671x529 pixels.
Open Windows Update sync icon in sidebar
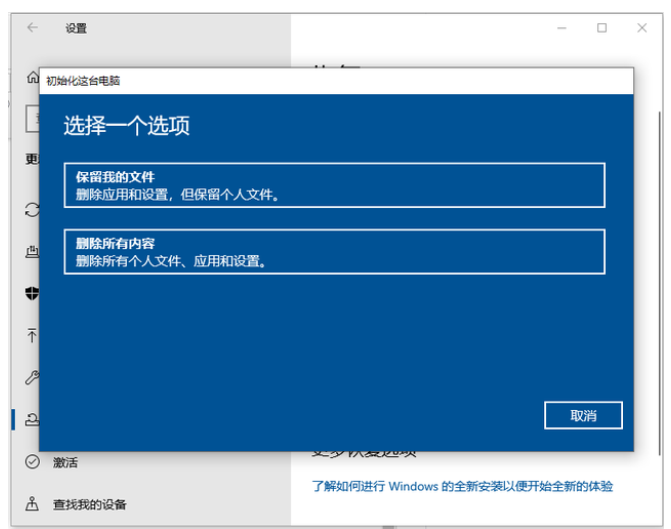32,211
